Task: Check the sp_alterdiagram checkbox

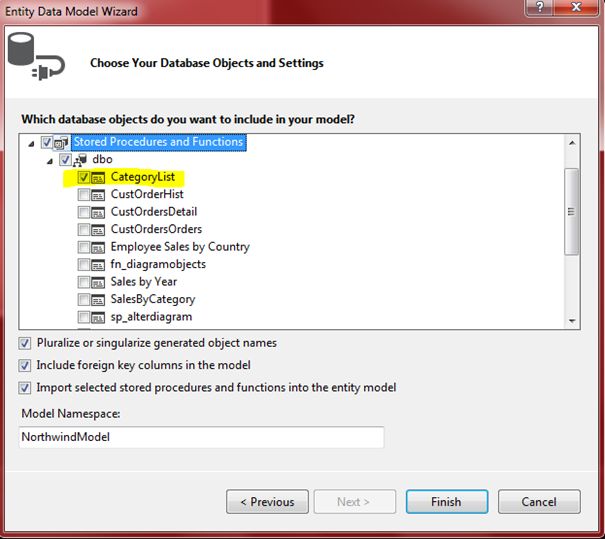Action: coord(83,317)
